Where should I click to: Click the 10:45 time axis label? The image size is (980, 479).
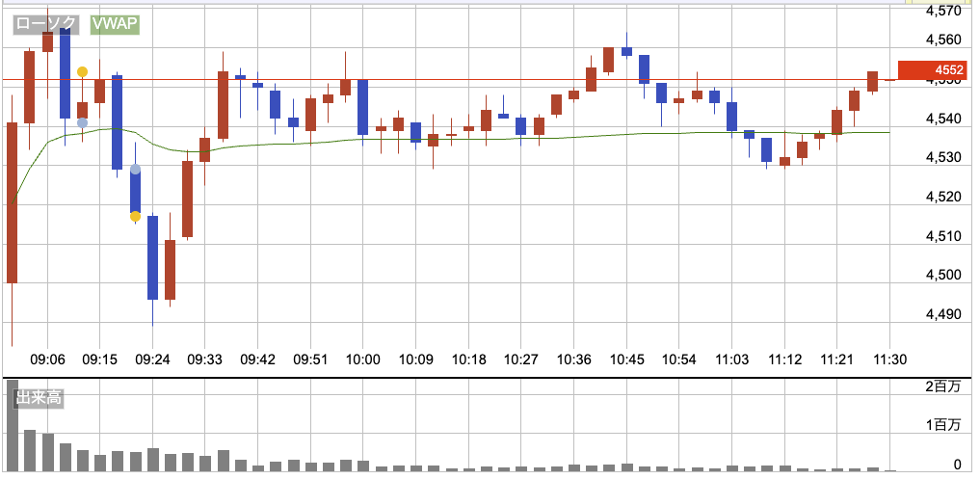coord(625,359)
